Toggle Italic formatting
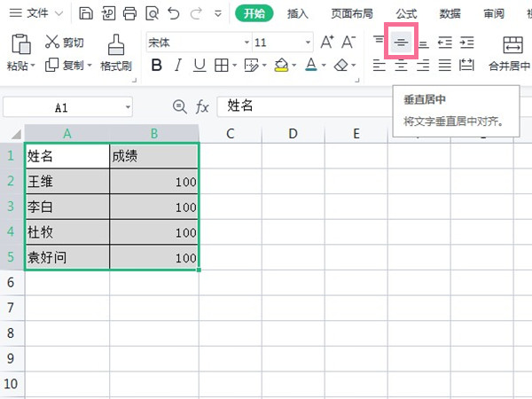Image resolution: width=532 pixels, height=399 pixels. click(x=178, y=65)
